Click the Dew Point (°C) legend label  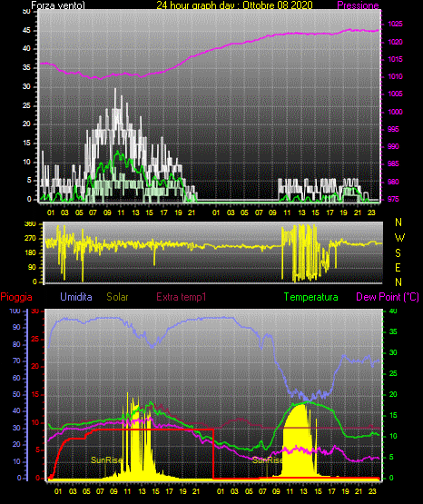click(x=388, y=297)
